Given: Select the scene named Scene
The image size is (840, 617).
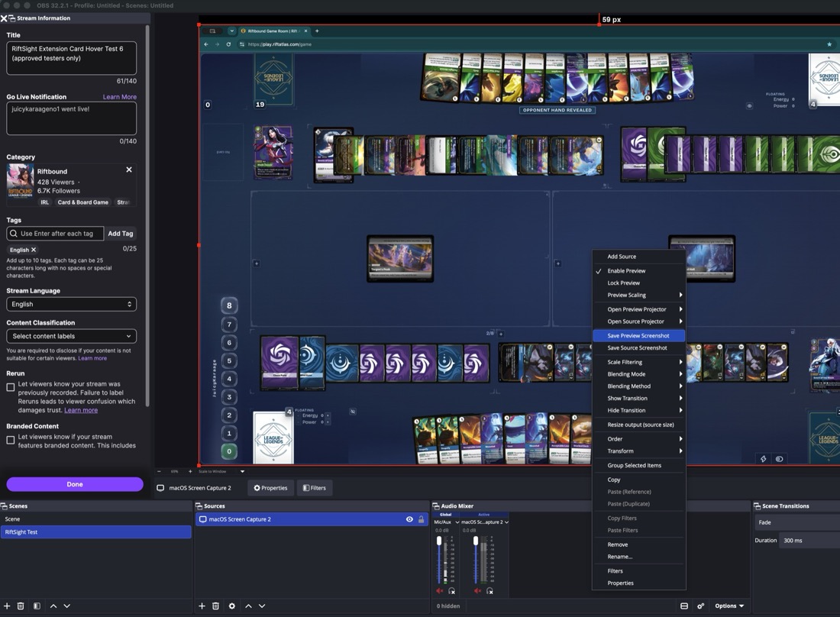Looking at the screenshot, I should 96,519.
